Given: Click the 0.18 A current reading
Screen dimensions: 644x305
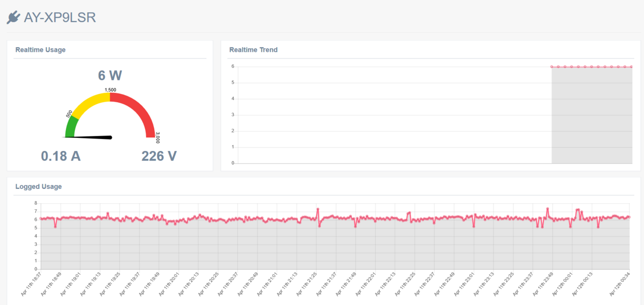Looking at the screenshot, I should (60, 156).
